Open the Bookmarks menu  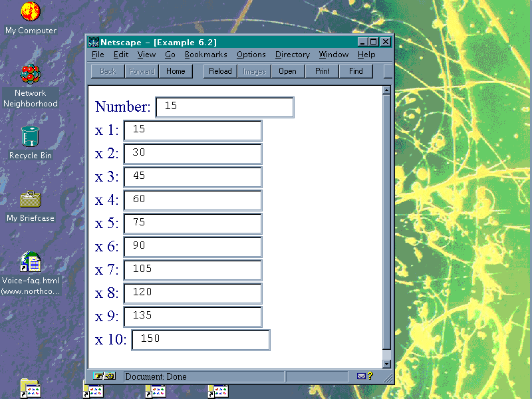click(205, 55)
